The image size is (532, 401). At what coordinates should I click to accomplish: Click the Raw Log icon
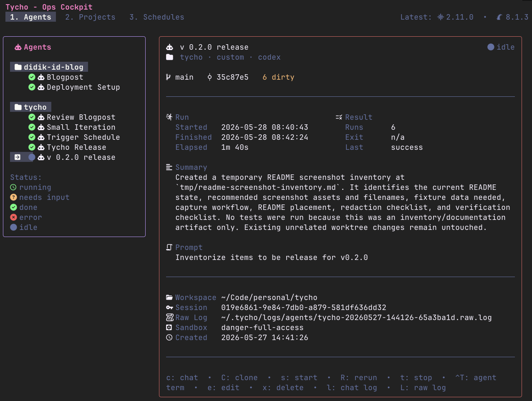click(169, 318)
